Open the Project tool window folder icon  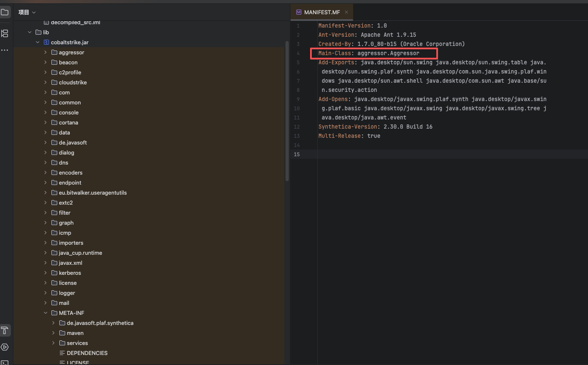(x=5, y=12)
